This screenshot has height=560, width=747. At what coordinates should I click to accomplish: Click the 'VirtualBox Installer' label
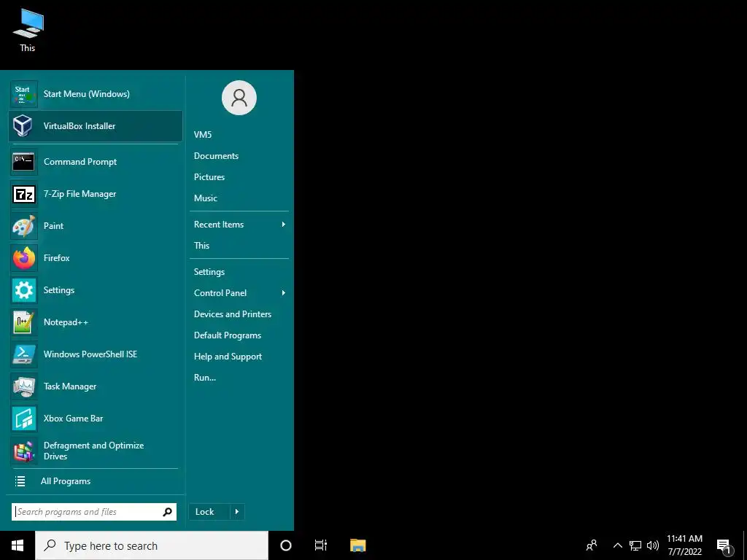[80, 126]
